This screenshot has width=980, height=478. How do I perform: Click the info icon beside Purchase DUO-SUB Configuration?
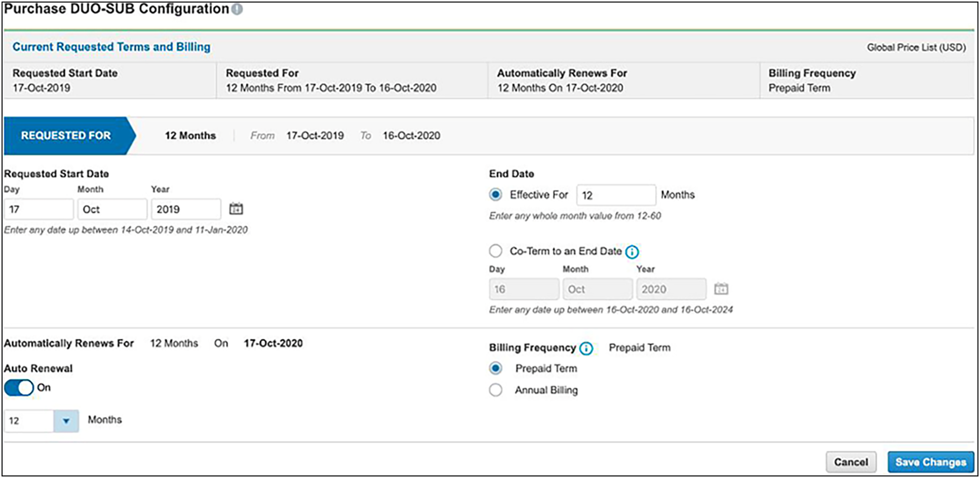point(236,9)
